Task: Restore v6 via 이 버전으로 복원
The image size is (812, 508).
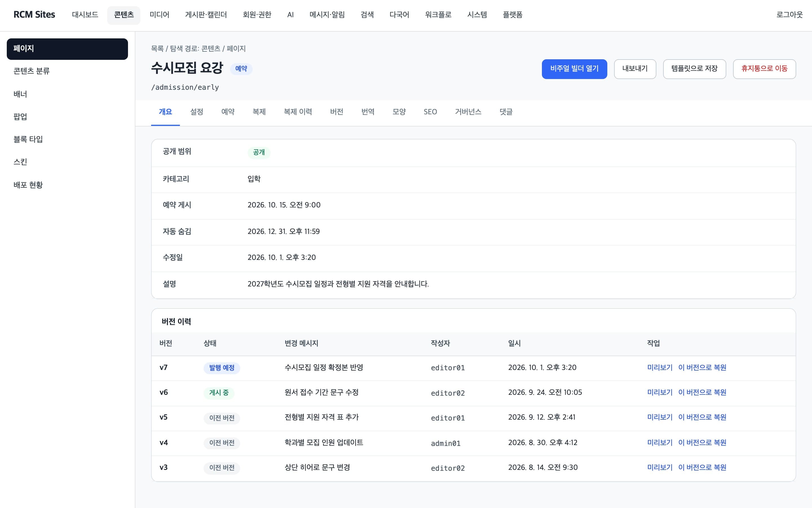Action: pos(702,392)
